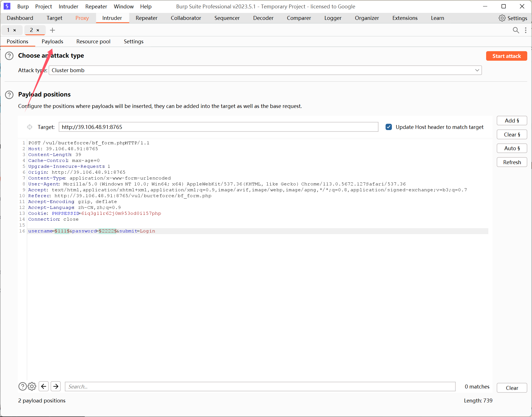Click the Cookie PHPSESSID header line
532x417 pixels.
(x=95, y=213)
